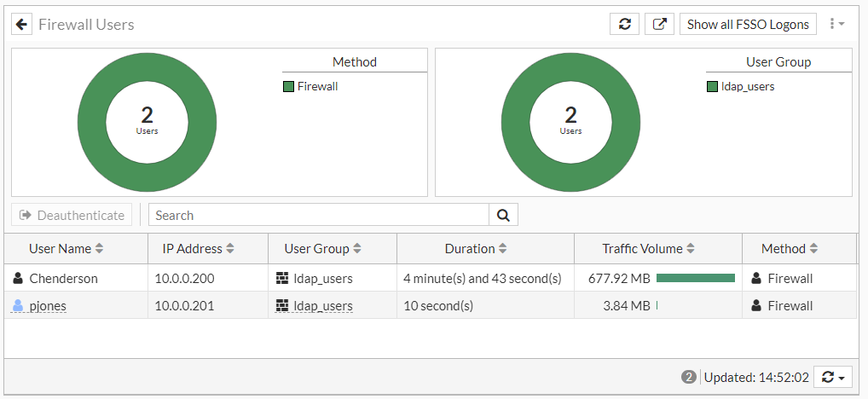The width and height of the screenshot is (868, 399).
Task: Click the pjones user name link
Action: tap(48, 306)
